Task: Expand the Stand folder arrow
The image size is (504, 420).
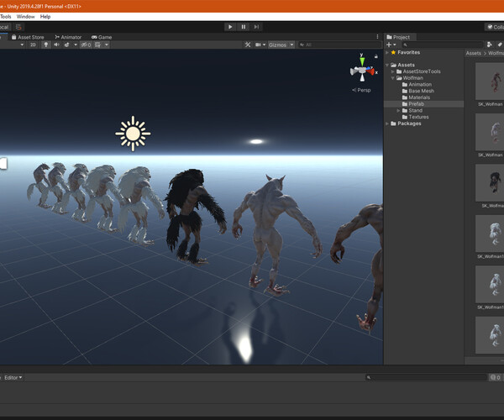Action: click(x=398, y=111)
